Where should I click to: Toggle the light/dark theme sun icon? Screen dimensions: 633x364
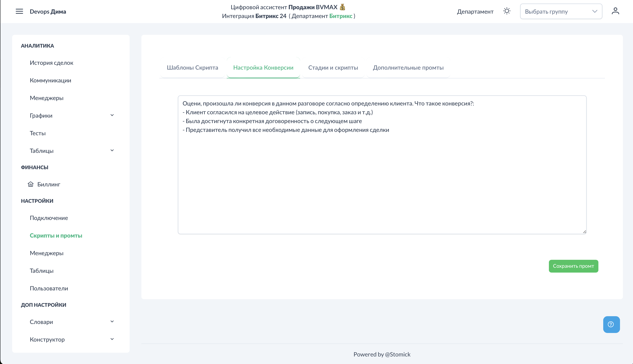[507, 11]
